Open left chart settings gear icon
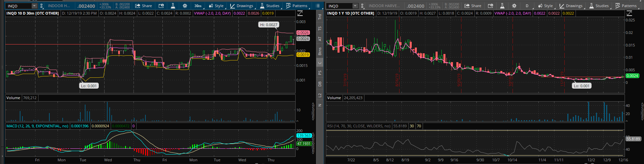 tap(185, 6)
